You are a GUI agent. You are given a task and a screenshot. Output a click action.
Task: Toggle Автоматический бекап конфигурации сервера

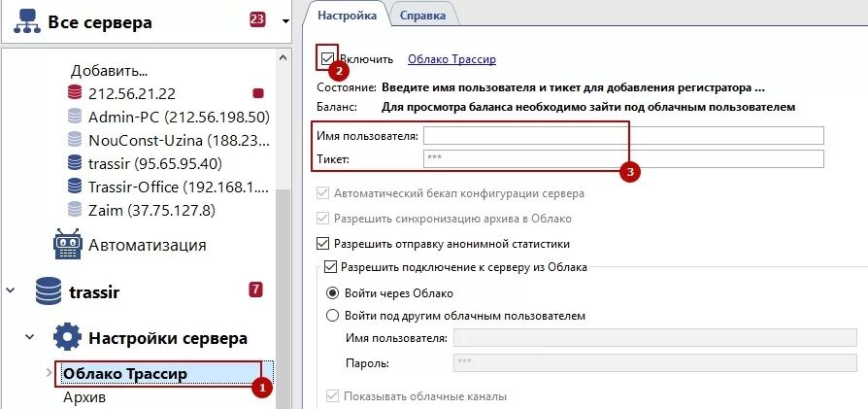pyautogui.click(x=323, y=194)
